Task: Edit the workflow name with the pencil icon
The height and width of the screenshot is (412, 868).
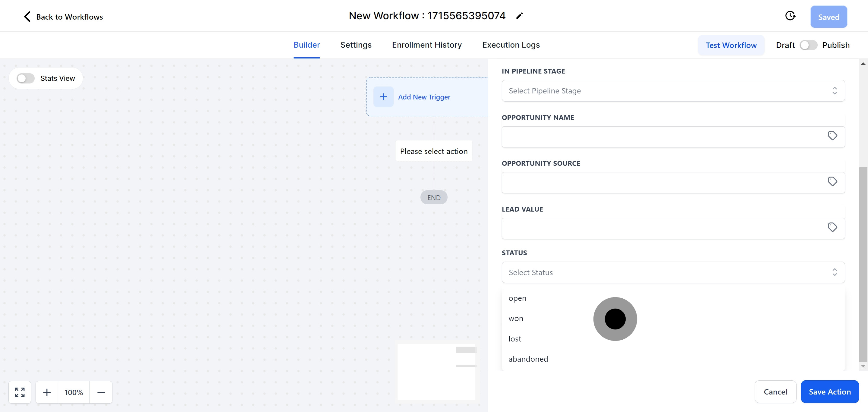Action: 519,15
